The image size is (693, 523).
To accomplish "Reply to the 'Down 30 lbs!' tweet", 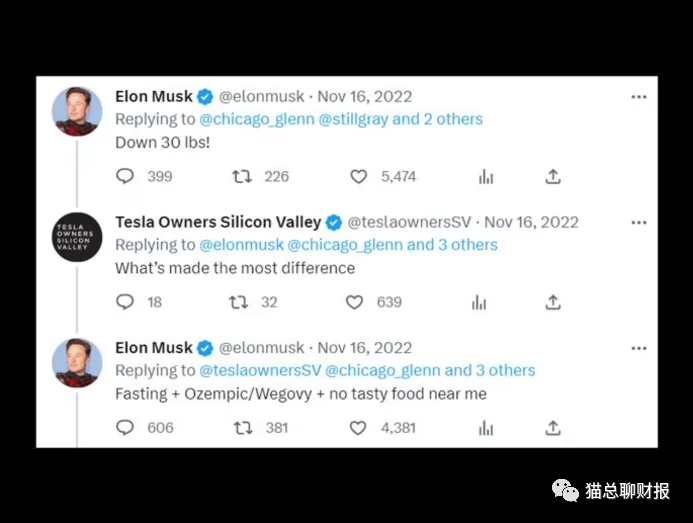I will [x=125, y=176].
